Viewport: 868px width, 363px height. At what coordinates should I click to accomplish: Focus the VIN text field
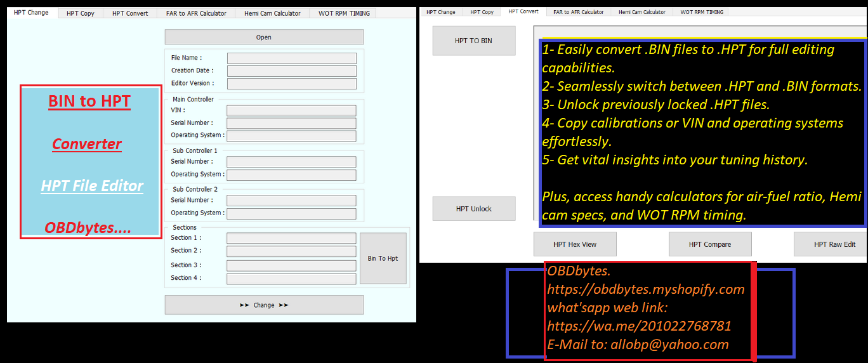click(x=291, y=110)
